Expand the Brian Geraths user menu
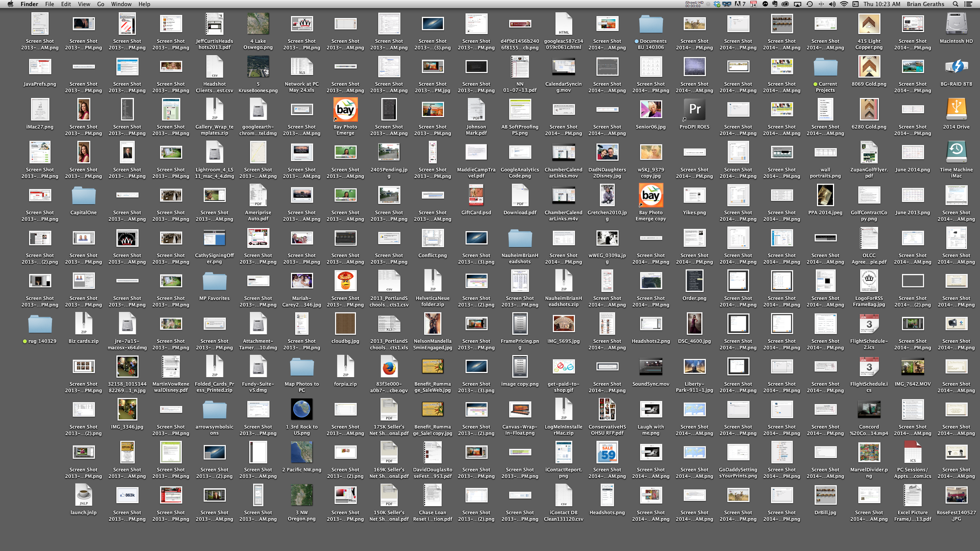This screenshot has width=980, height=551. tap(925, 4)
